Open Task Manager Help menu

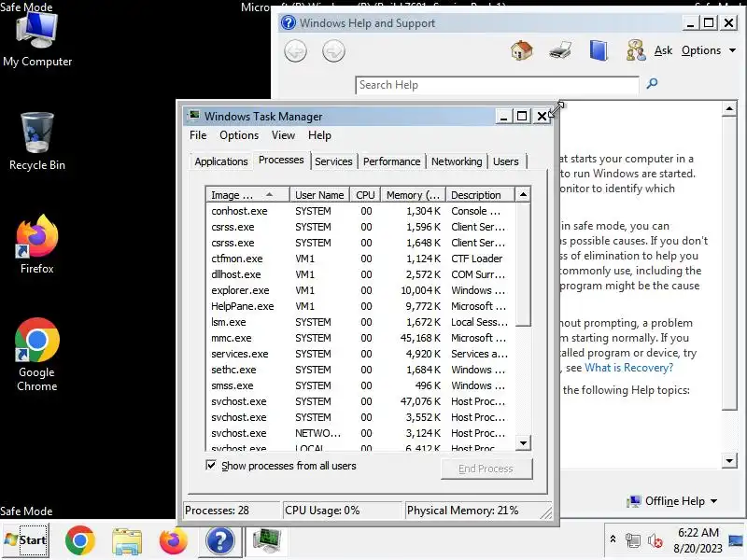(x=319, y=135)
